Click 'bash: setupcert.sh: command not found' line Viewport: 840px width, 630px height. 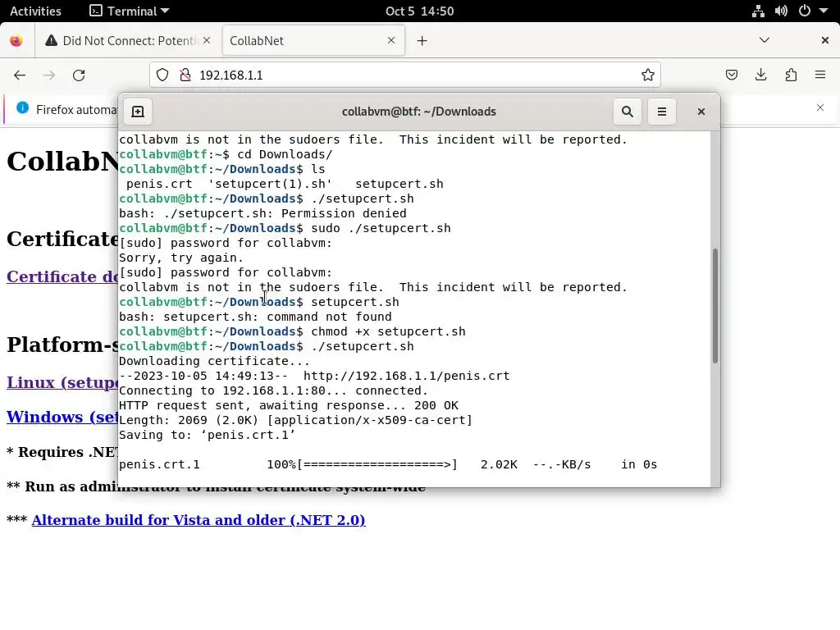point(255,317)
